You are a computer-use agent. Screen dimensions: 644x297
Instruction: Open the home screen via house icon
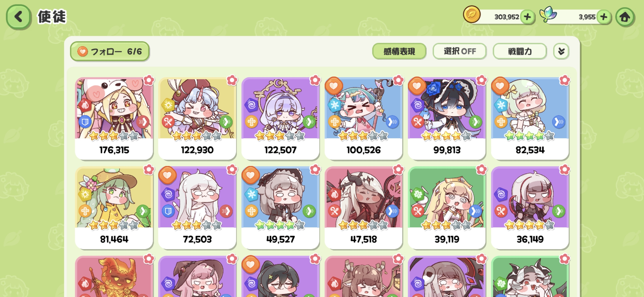coord(625,17)
